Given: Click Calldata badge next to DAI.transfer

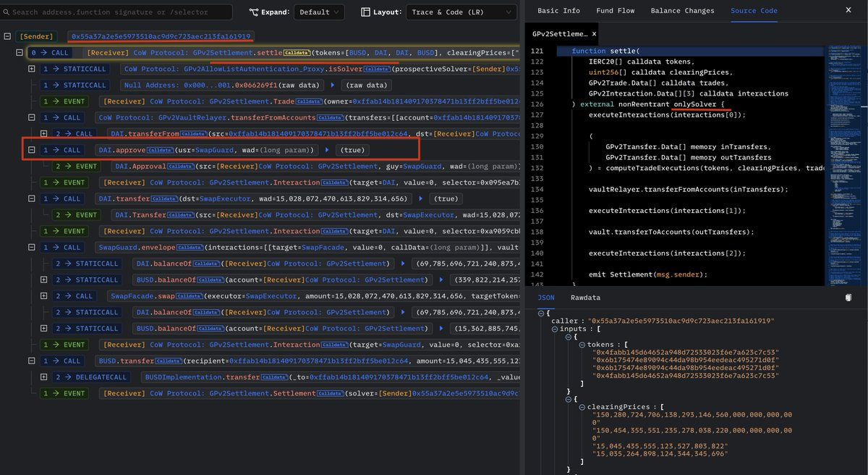Looking at the screenshot, I should pyautogui.click(x=164, y=198).
